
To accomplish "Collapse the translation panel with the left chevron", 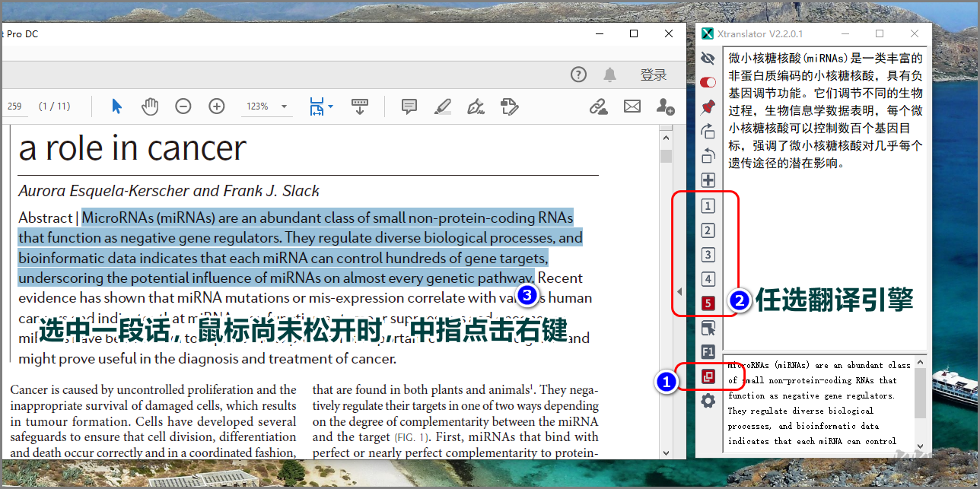I will (679, 290).
